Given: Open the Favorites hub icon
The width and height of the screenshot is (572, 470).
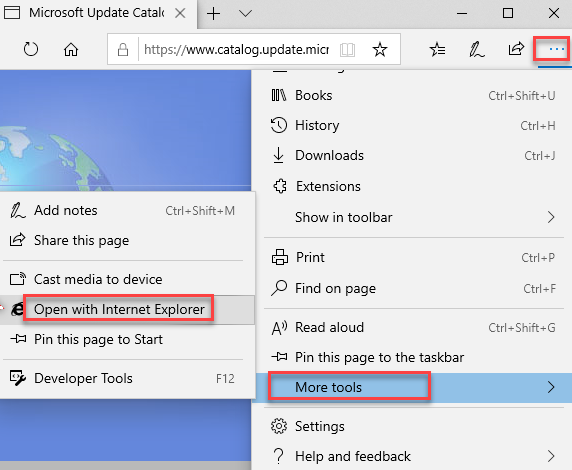Looking at the screenshot, I should point(437,49).
